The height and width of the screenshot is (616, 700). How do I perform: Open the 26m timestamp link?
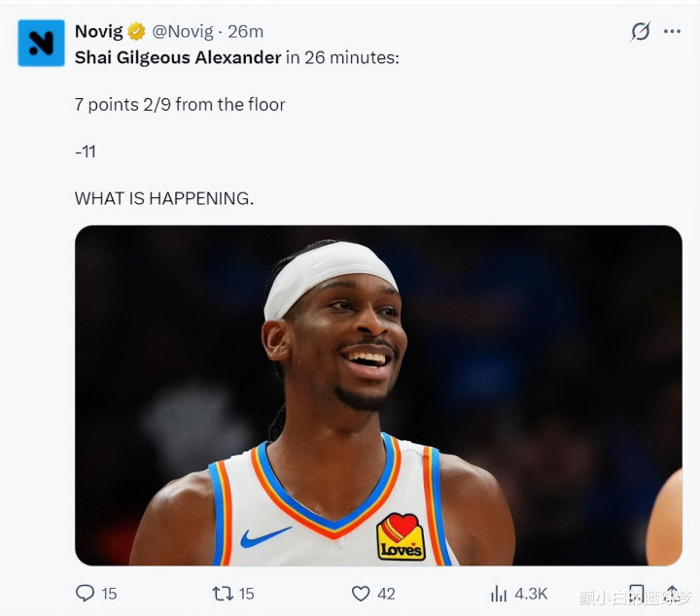246,32
